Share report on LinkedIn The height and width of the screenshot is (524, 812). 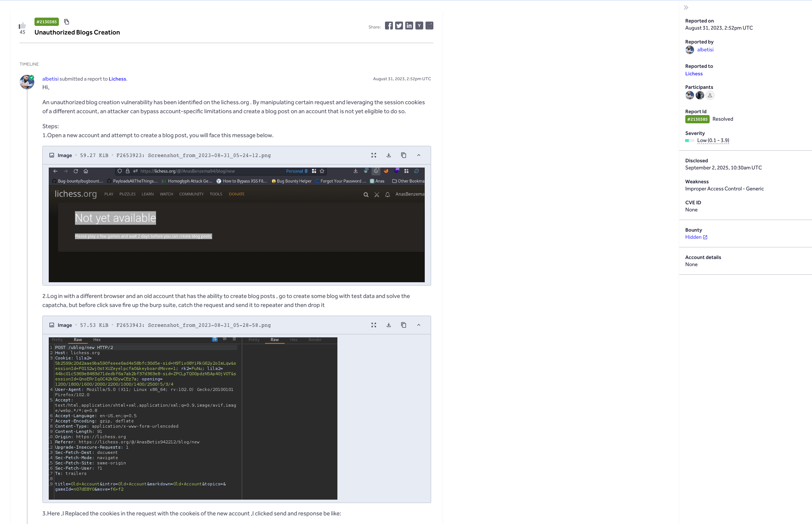point(409,25)
